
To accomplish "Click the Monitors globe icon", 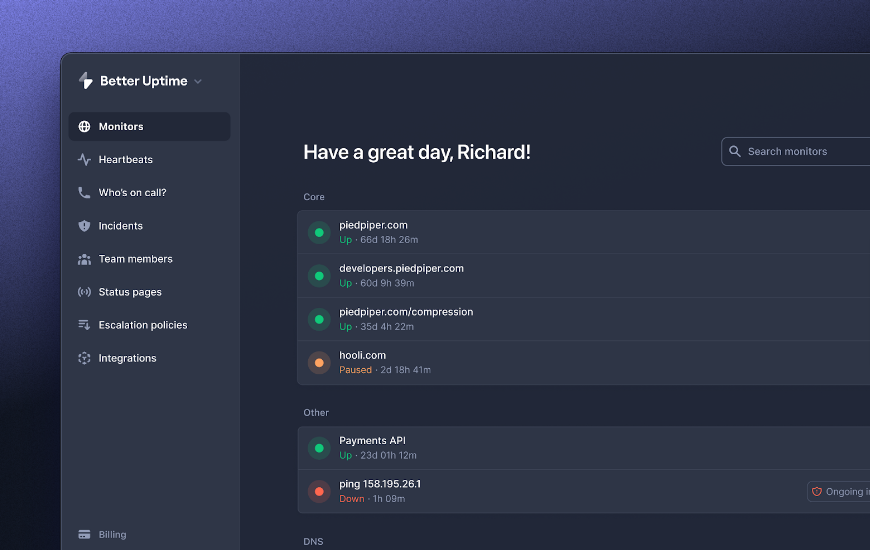I will coord(84,127).
